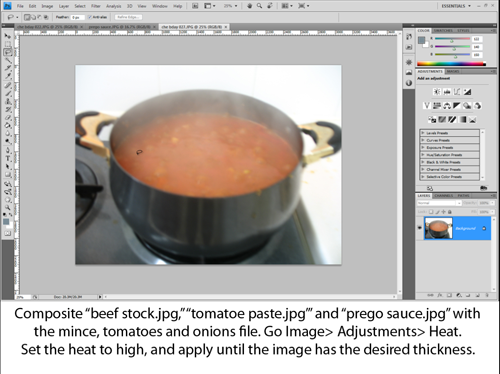Add a Curves adjustment

tap(457, 92)
